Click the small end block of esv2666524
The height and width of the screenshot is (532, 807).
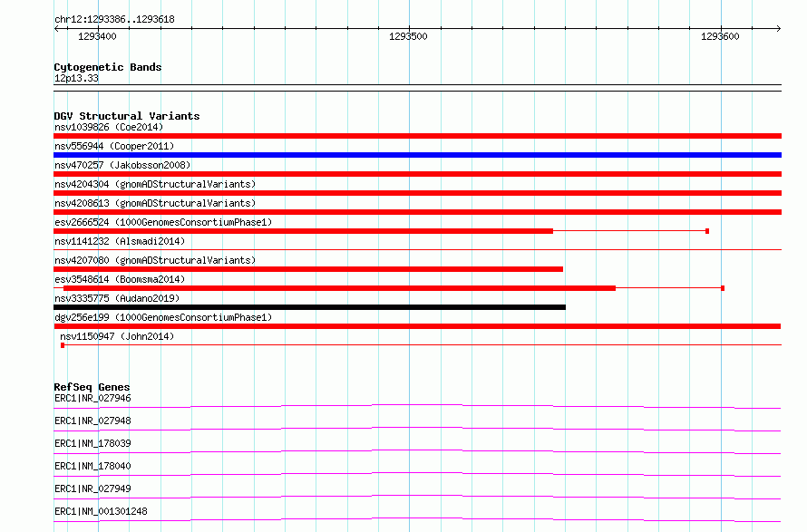tap(707, 231)
